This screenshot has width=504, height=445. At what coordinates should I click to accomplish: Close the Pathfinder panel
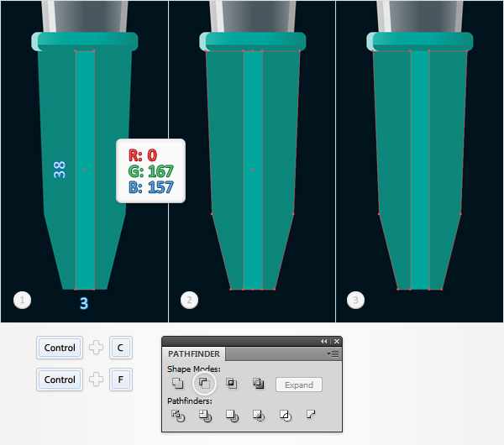coord(337,341)
